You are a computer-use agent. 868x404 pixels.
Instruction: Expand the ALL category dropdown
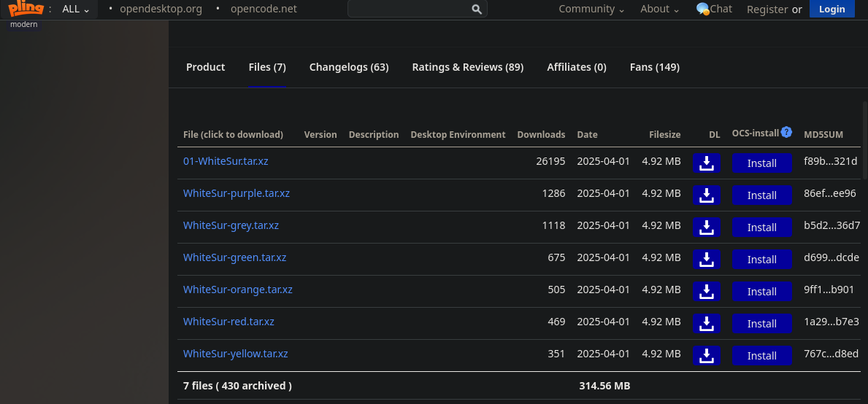point(76,9)
